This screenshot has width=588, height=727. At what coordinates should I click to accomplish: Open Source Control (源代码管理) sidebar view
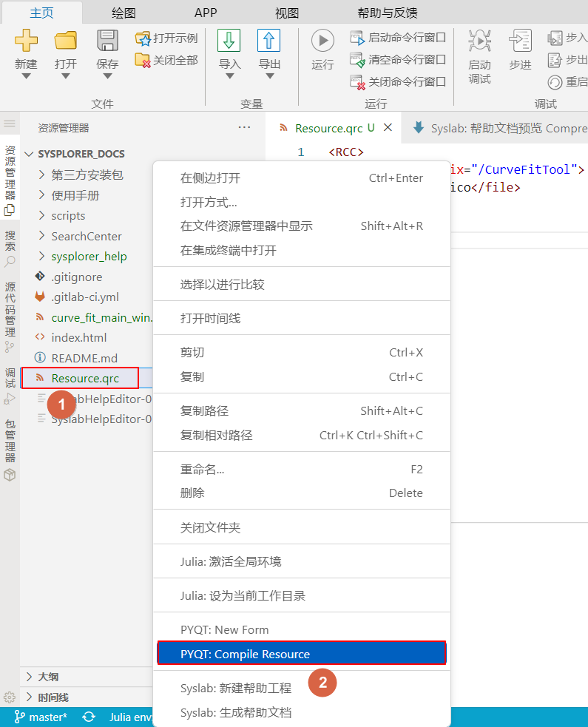click(10, 317)
